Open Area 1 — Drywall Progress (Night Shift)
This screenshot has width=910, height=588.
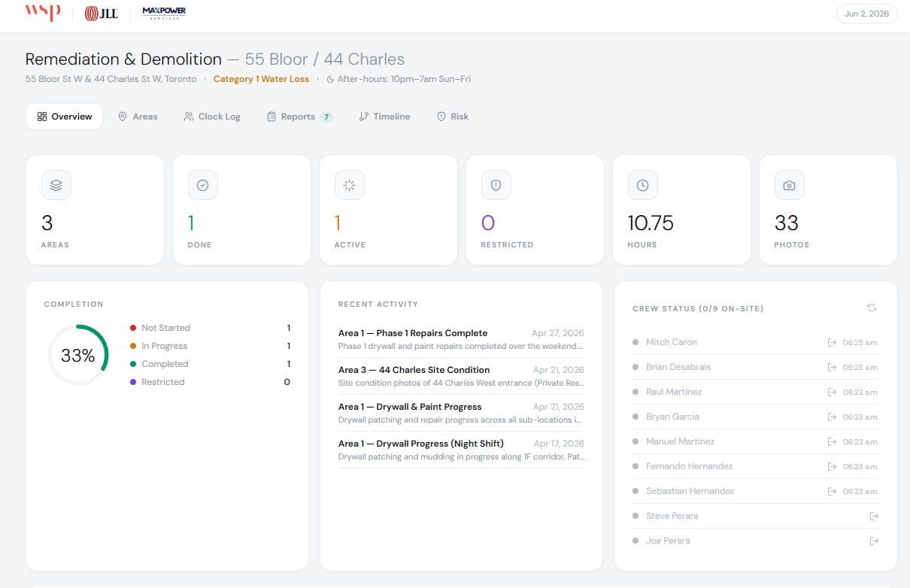[x=461, y=450]
